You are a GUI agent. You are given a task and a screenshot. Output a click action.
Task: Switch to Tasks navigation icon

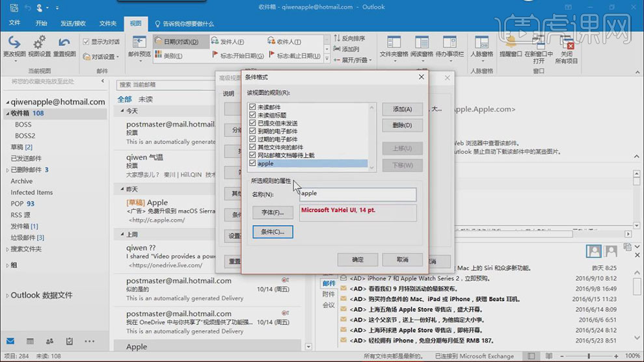70,341
